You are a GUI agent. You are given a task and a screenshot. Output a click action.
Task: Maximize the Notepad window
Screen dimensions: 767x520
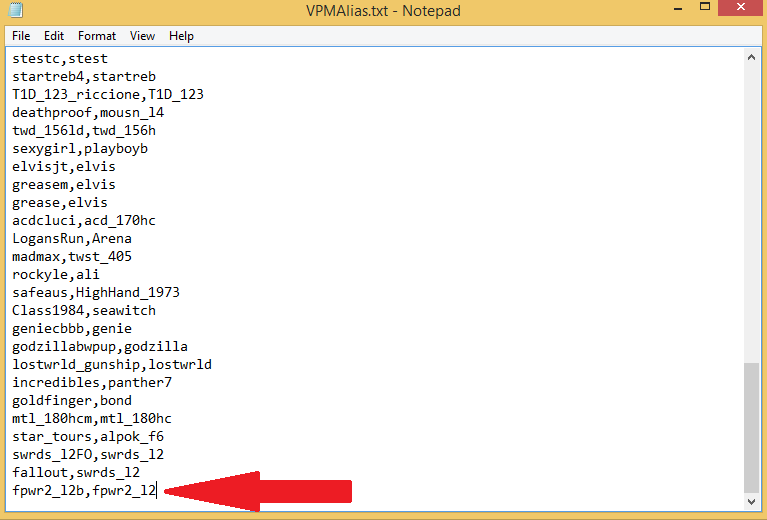pyautogui.click(x=705, y=7)
